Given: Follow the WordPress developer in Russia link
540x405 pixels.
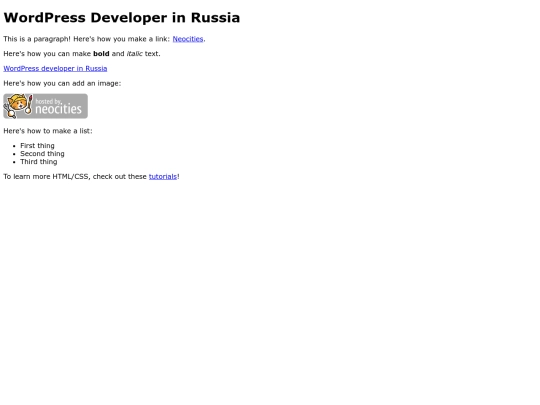Looking at the screenshot, I should [55, 69].
